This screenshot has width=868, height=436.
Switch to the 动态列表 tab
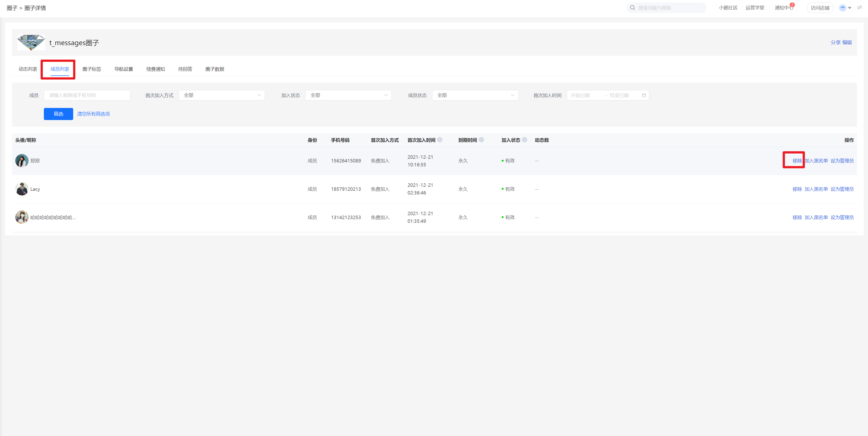pos(28,69)
